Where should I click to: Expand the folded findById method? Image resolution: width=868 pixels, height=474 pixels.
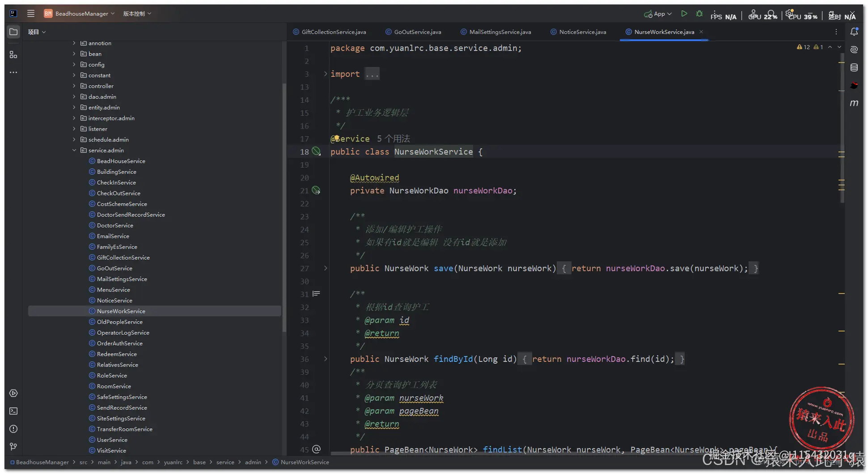(x=326, y=359)
